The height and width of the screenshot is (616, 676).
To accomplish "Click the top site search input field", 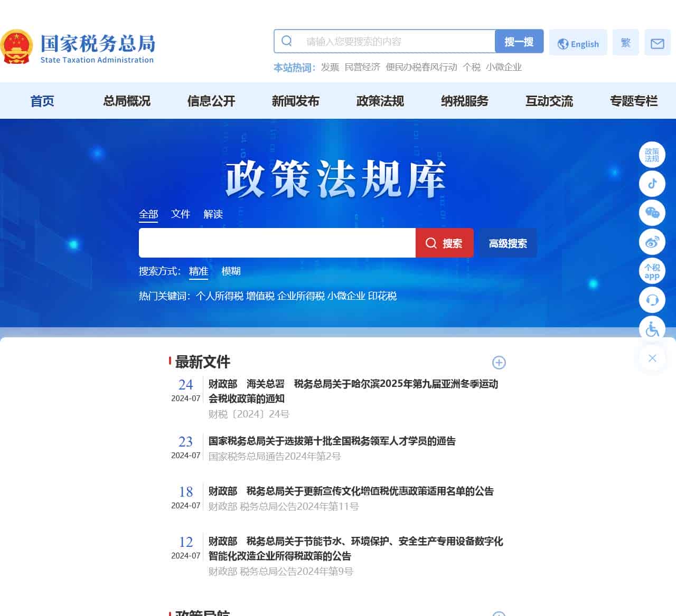I will (x=384, y=41).
